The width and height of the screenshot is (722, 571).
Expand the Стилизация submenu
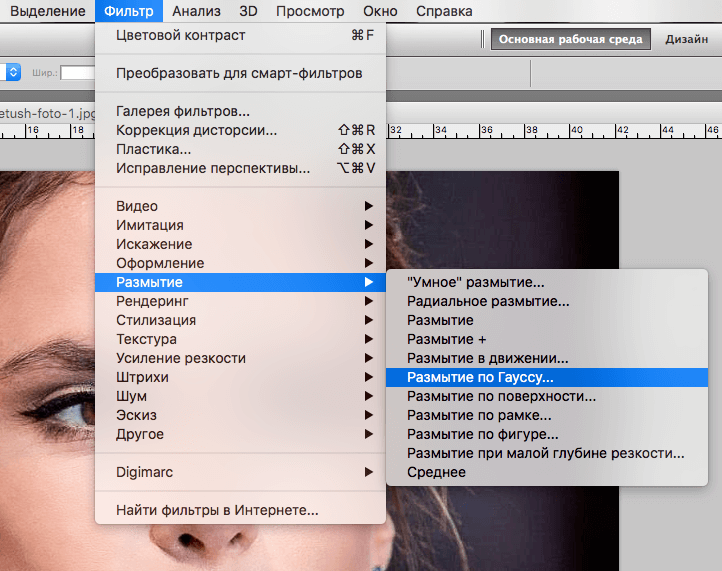pyautogui.click(x=240, y=320)
